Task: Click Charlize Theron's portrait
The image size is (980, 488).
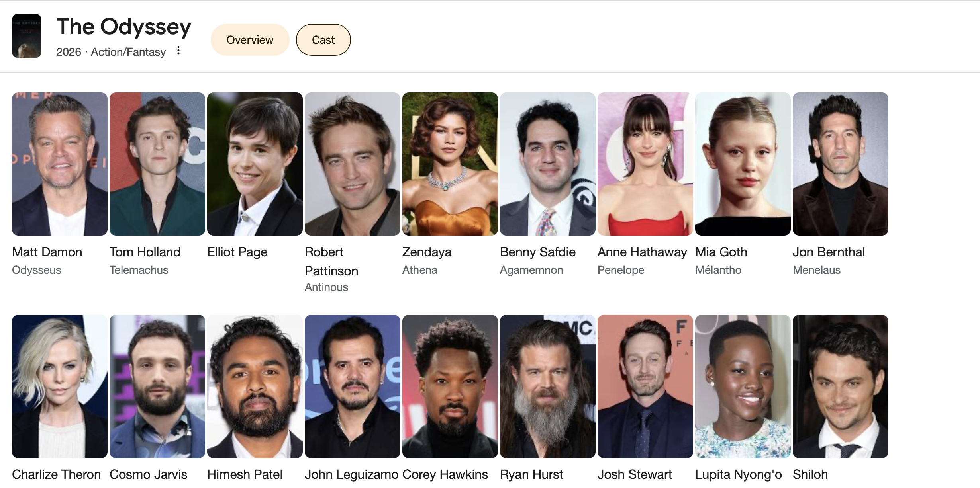Action: coord(60,386)
